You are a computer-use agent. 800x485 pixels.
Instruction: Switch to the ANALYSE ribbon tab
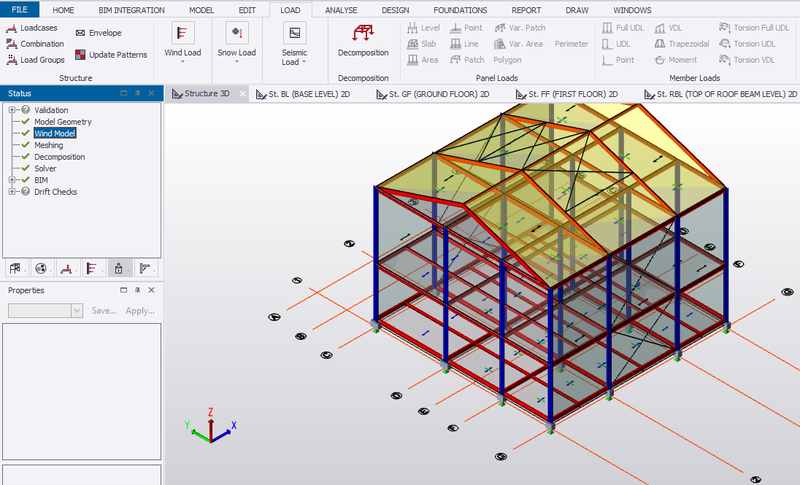[341, 10]
